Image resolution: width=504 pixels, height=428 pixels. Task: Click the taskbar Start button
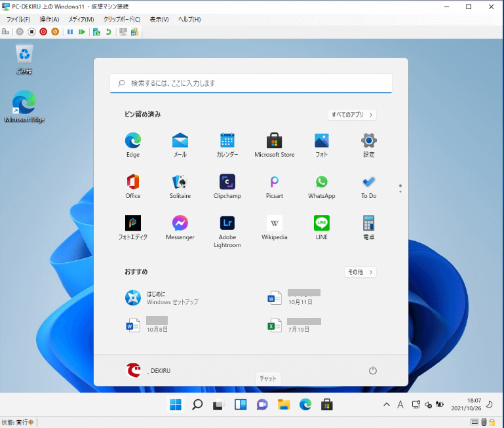click(176, 404)
